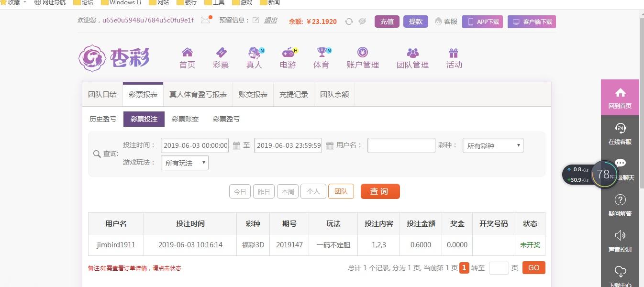The width and height of the screenshot is (644, 287).
Task: Open the 活动 promotions section
Action: click(x=454, y=58)
